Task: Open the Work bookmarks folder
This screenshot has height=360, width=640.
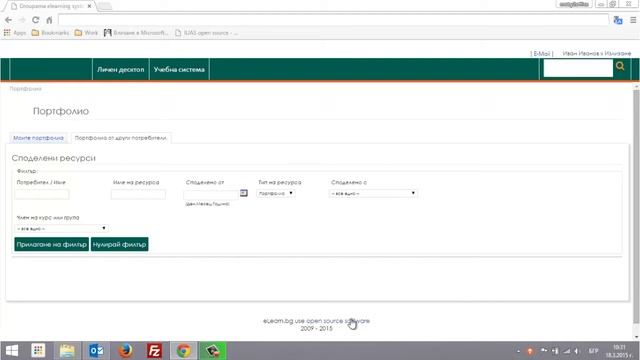Action: coord(86,33)
